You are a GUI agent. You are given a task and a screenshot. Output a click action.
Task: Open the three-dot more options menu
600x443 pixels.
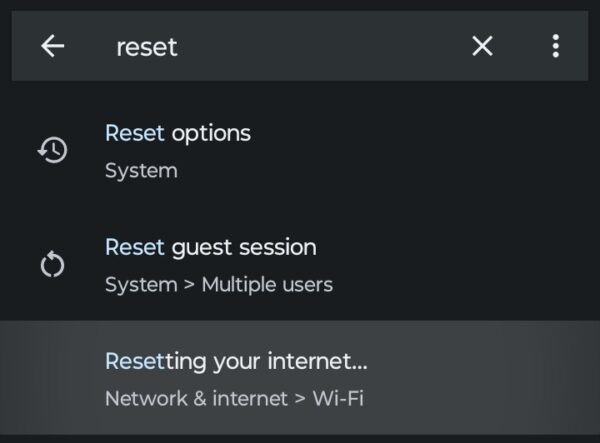[556, 46]
